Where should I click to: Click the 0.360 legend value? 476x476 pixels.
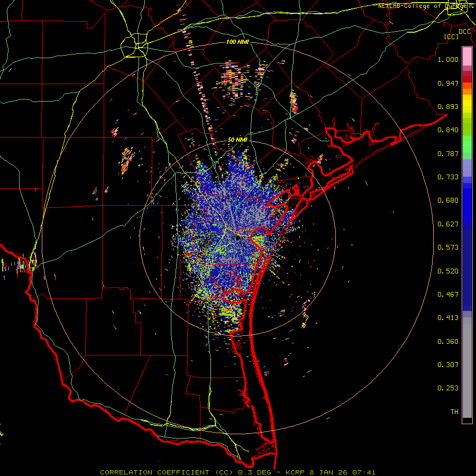[x=448, y=342]
